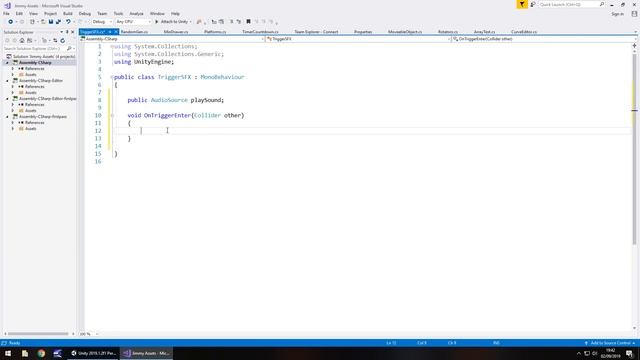Image resolution: width=640 pixels, height=360 pixels.
Task: Open the Windows Start menu
Action: coord(8,353)
